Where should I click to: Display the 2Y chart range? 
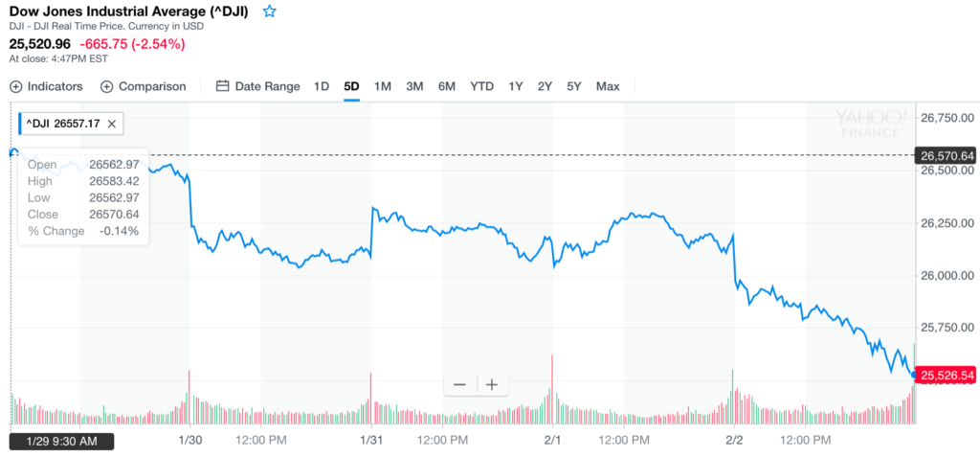[545, 86]
